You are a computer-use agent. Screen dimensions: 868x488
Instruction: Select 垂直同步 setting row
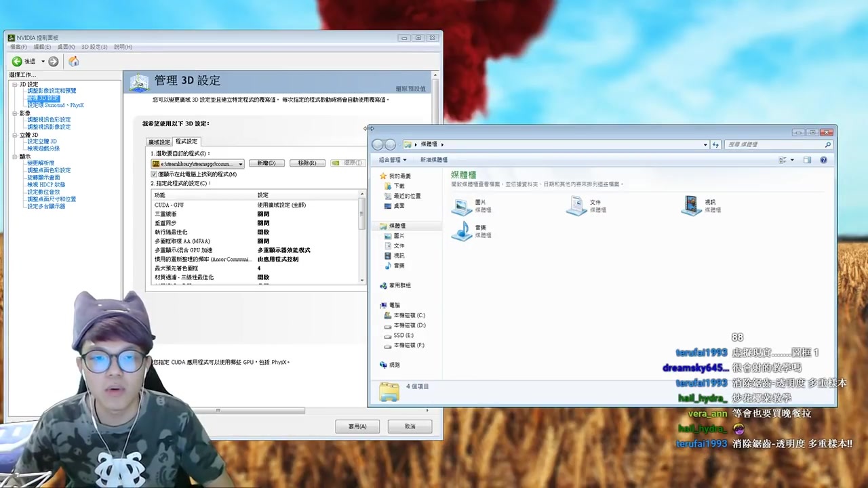click(255, 223)
